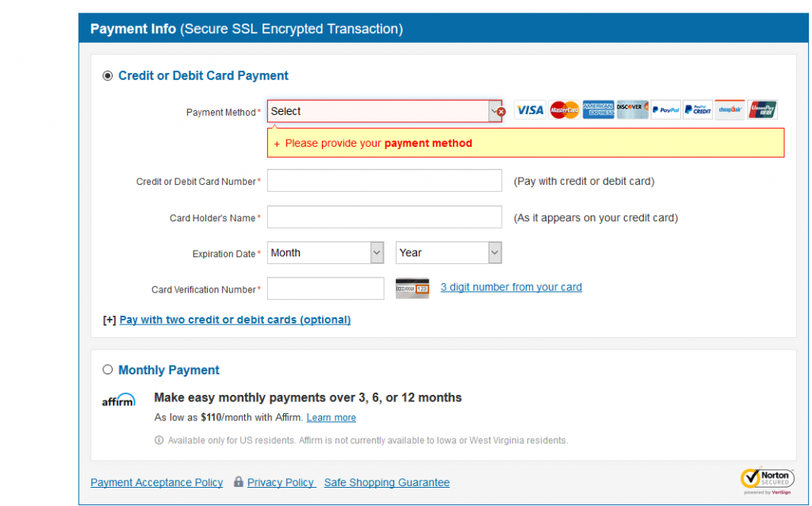
Task: Click the Visa card logo
Action: click(530, 110)
